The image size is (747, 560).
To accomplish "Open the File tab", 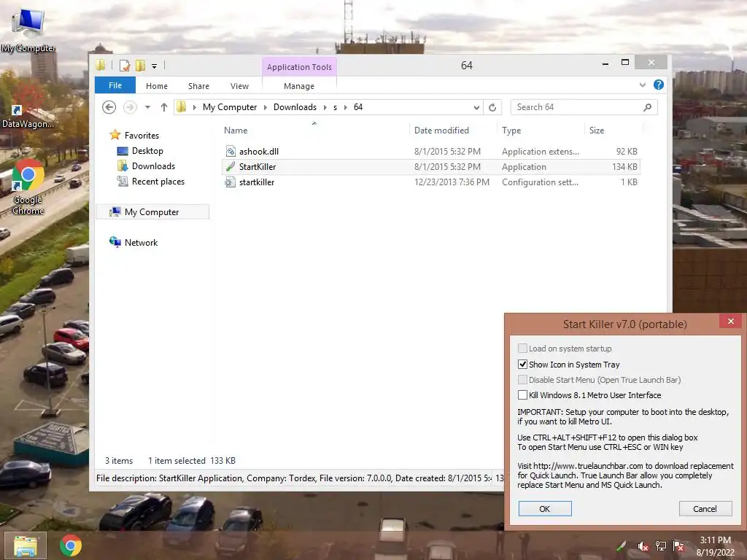I will (x=115, y=85).
